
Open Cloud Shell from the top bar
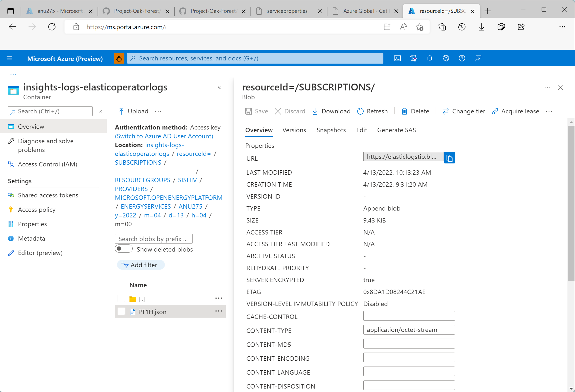pyautogui.click(x=397, y=58)
